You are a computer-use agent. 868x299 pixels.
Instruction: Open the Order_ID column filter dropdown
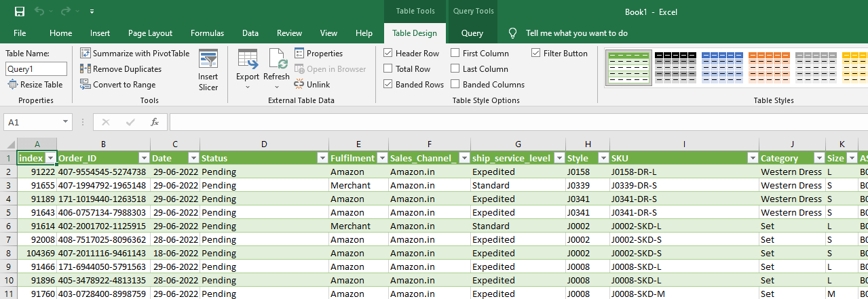coord(143,158)
